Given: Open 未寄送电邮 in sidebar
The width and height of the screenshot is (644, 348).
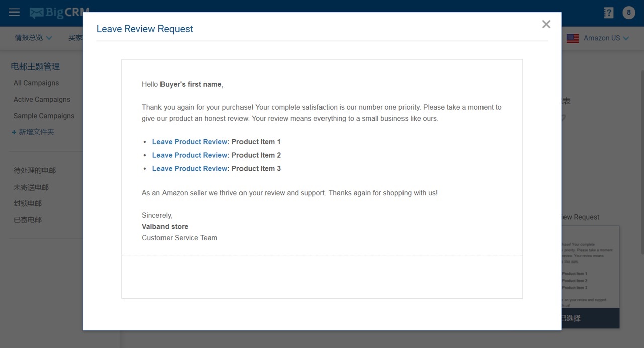Looking at the screenshot, I should [x=31, y=187].
